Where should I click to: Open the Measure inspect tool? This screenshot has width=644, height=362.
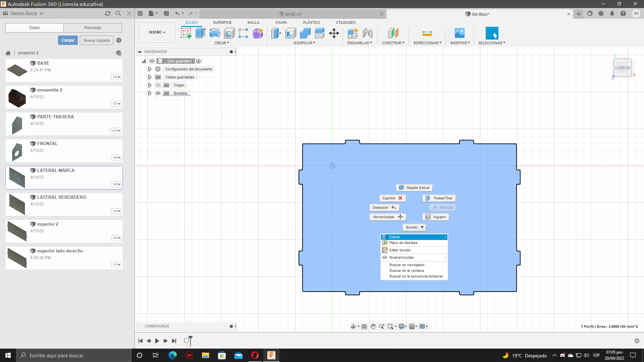(x=427, y=33)
